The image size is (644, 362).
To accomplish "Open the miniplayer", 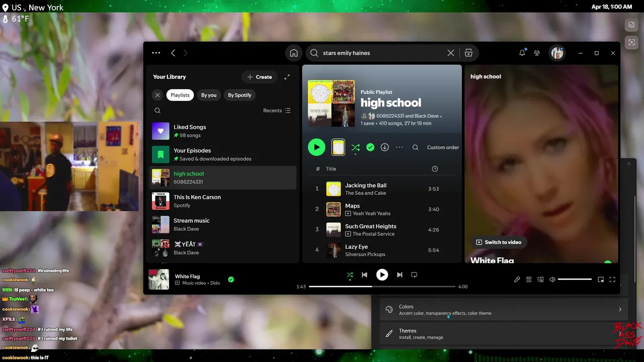I will 601,280.
